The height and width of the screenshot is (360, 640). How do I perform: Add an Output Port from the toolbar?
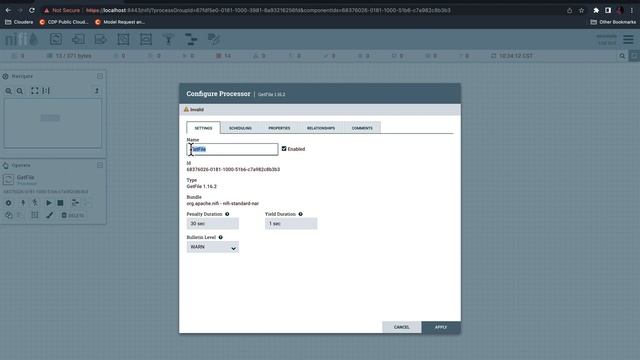pyautogui.click(x=101, y=39)
